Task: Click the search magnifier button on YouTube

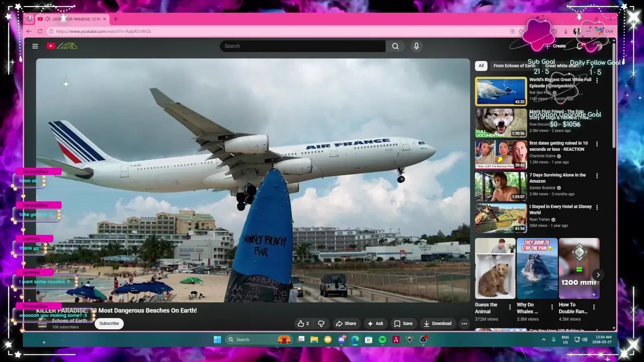Action: click(x=395, y=46)
